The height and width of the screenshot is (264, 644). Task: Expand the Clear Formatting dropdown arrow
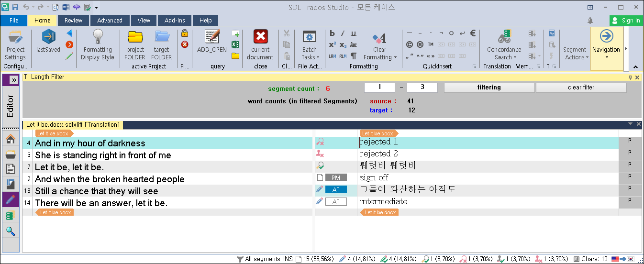click(x=395, y=57)
